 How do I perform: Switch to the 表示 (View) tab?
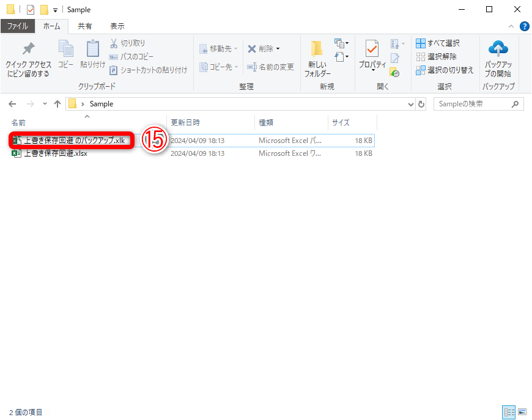[x=117, y=26]
